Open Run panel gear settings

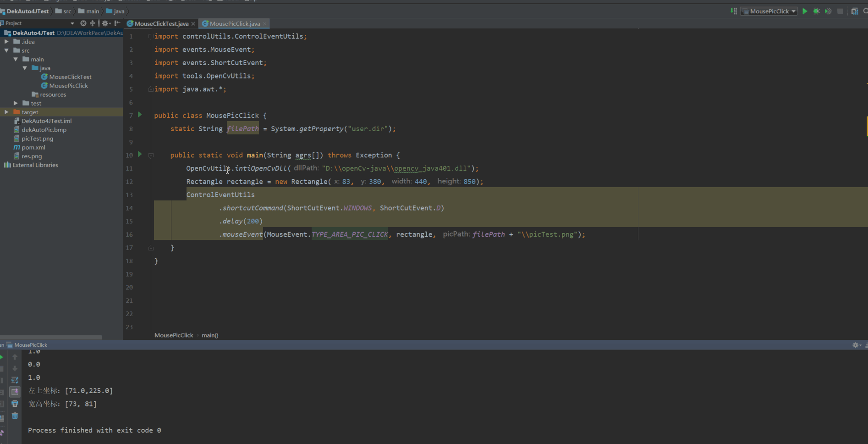[856, 345]
